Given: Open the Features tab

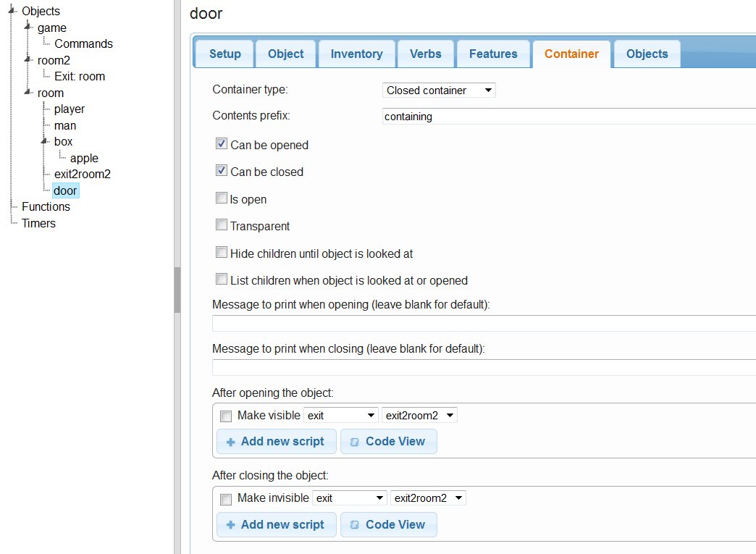Looking at the screenshot, I should [x=493, y=54].
